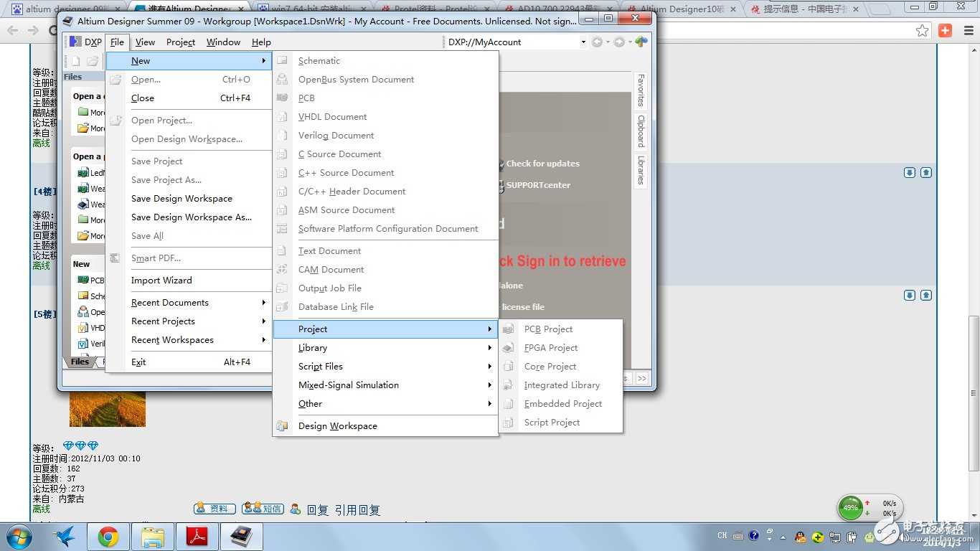Switch to the Files panel tab
Screen dimensions: 980x551
click(80, 362)
